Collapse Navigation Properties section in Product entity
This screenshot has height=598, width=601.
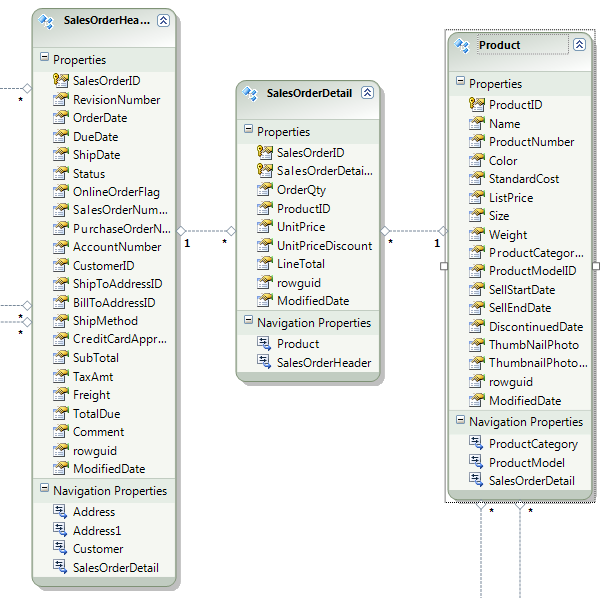(460, 419)
